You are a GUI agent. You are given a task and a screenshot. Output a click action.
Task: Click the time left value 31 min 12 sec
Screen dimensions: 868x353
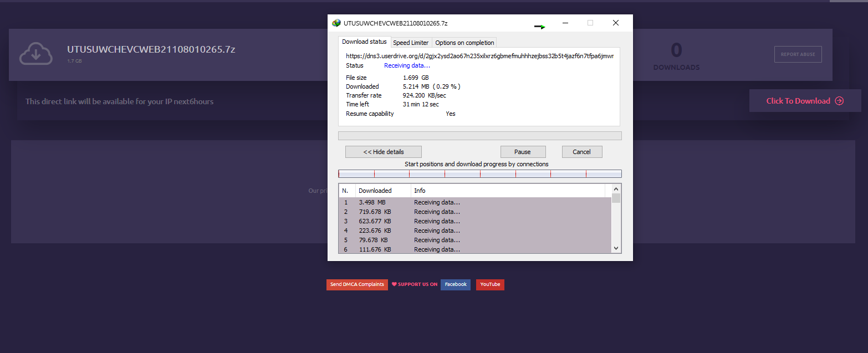[x=421, y=104]
